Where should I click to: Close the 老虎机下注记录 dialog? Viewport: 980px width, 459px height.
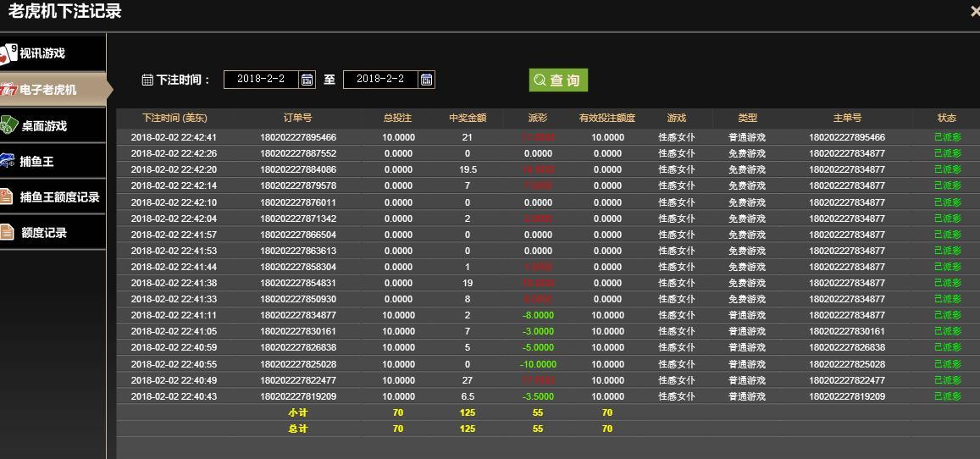(x=974, y=11)
